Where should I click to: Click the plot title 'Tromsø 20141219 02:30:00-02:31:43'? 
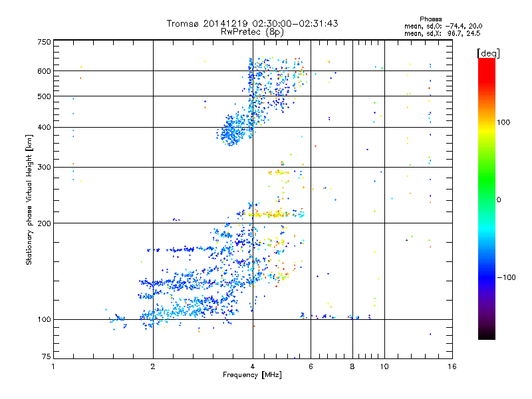(x=252, y=23)
